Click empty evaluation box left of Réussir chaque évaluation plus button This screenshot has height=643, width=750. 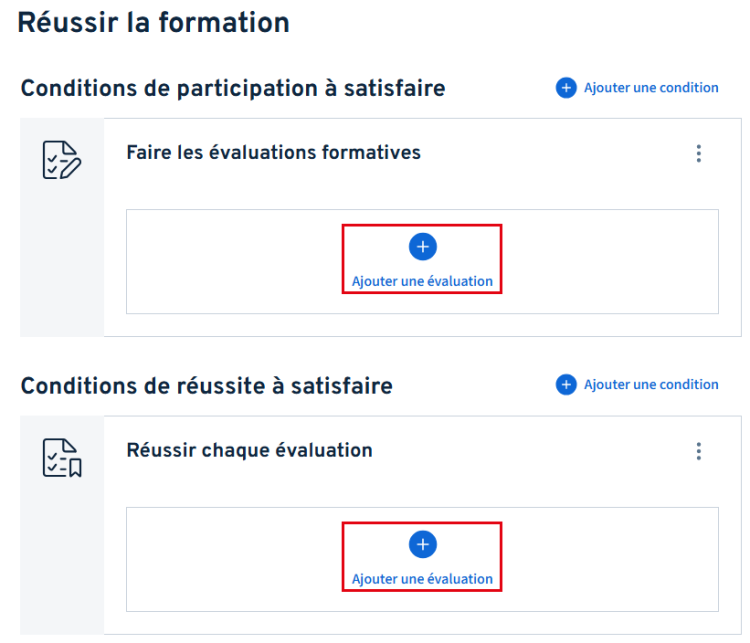(x=230, y=559)
